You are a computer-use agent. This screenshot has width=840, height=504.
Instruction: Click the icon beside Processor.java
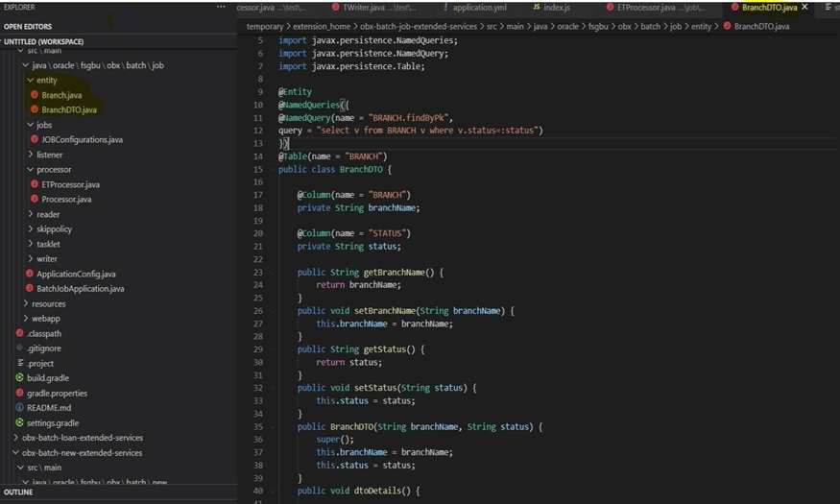[35, 199]
